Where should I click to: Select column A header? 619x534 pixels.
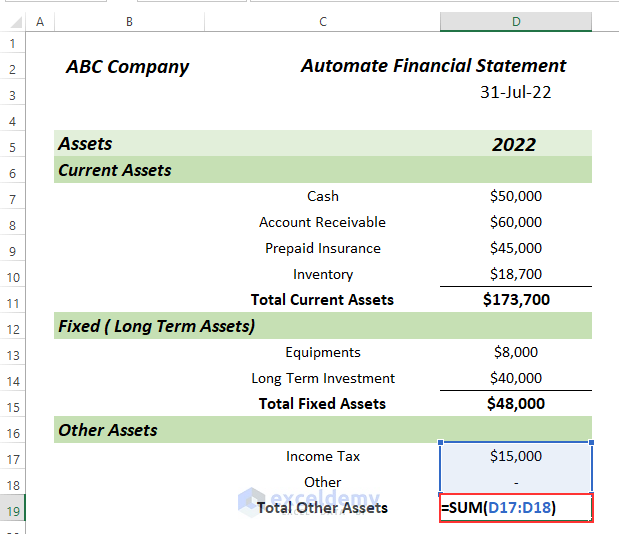(40, 21)
